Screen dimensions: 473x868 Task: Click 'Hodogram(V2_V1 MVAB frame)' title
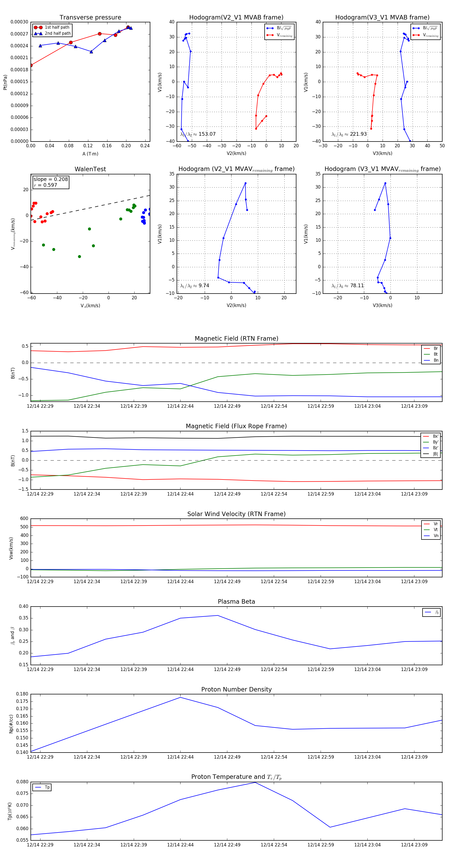(236, 18)
